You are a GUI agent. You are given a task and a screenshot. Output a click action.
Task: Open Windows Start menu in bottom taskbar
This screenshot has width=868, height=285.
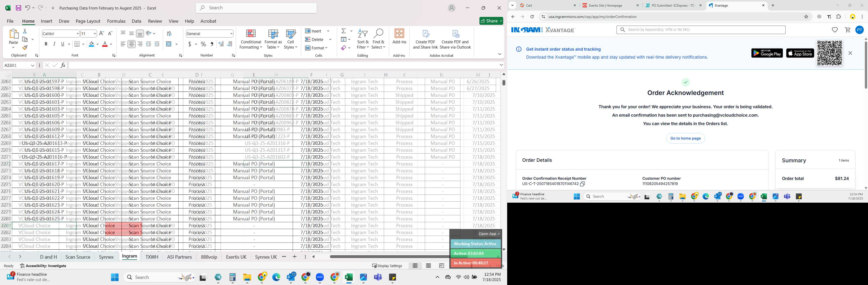(115, 277)
